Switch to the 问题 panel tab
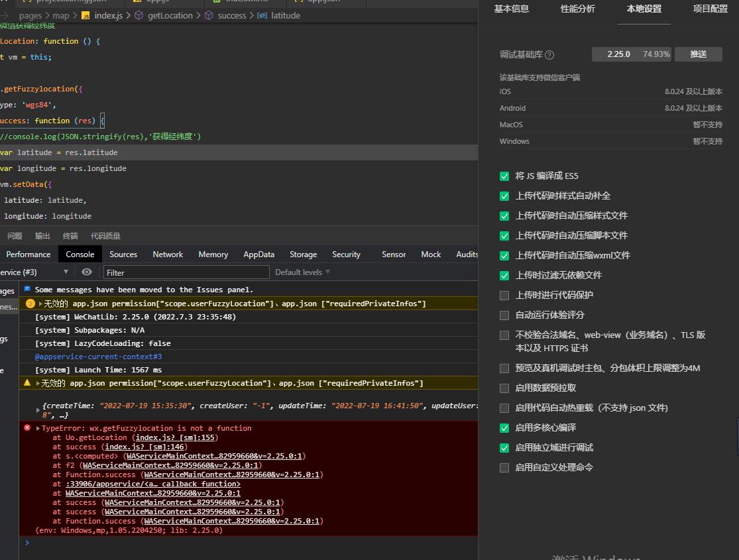This screenshot has height=560, width=739. coord(15,236)
